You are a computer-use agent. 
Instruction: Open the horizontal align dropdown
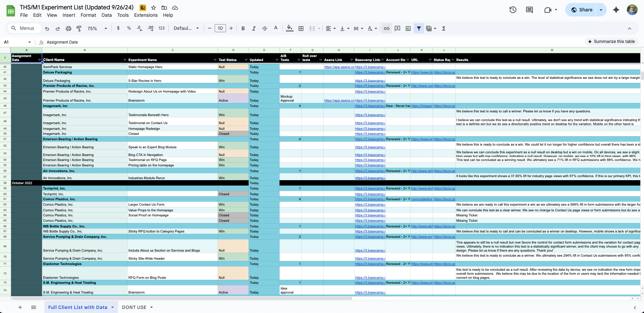pos(331,29)
